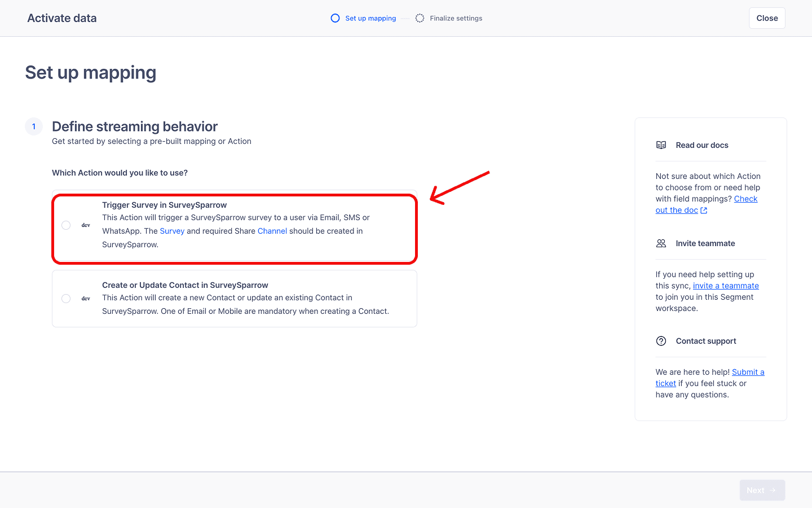Click the 'Create or Update Contact in SurveySparrow' title
Viewport: 812px width, 508px height.
(185, 285)
